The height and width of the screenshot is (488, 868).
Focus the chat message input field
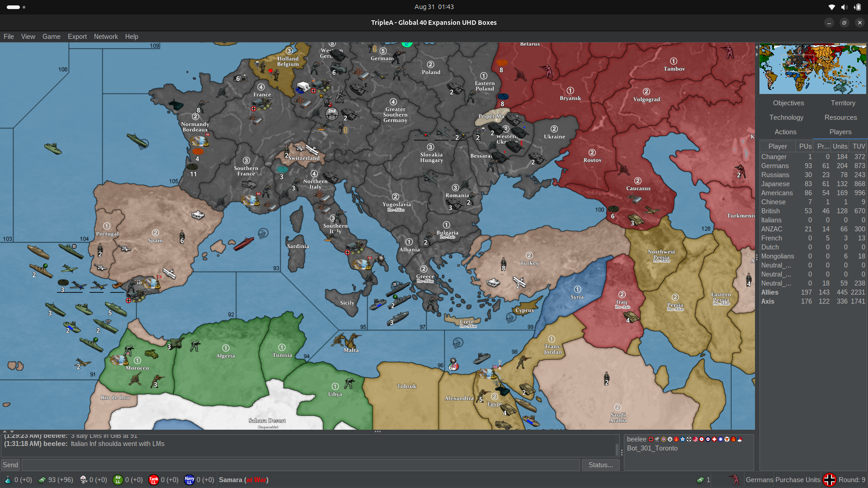pos(301,465)
